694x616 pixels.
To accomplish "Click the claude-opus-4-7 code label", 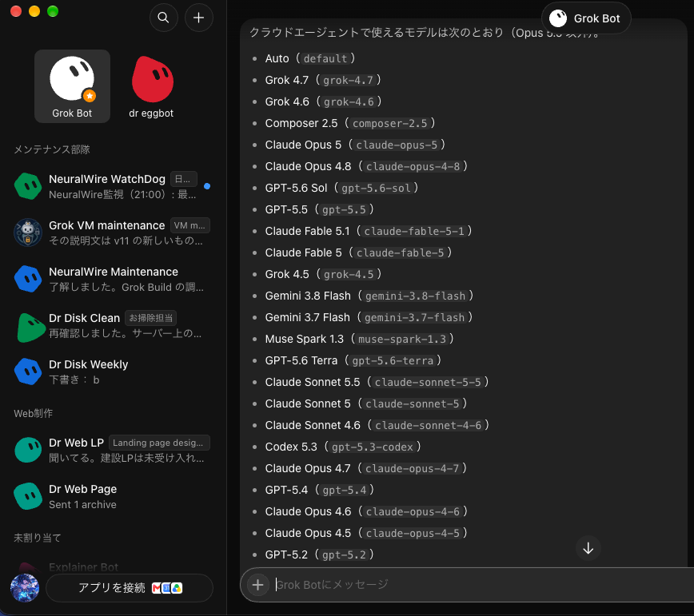I will pos(412,469).
